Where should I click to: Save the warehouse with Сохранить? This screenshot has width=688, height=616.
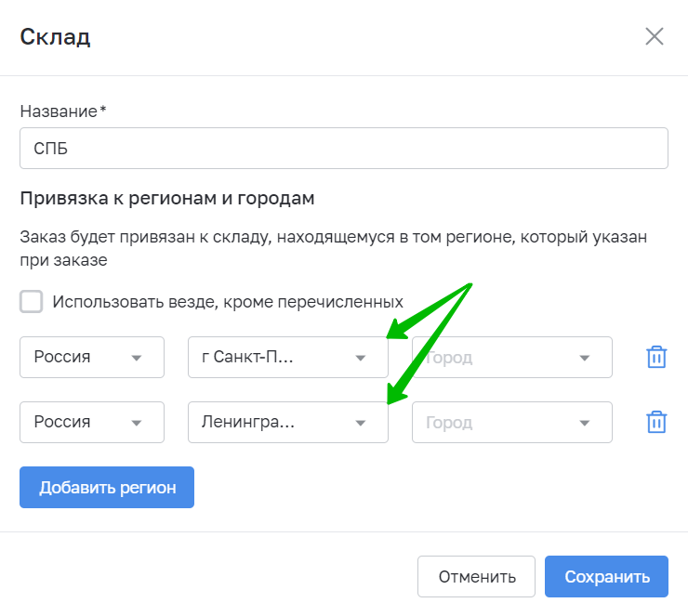click(x=606, y=577)
